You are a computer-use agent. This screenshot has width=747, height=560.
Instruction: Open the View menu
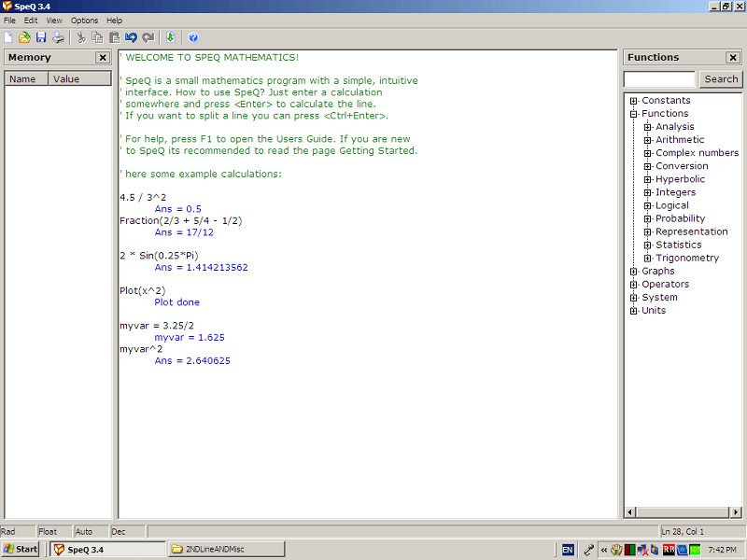pyautogui.click(x=54, y=20)
